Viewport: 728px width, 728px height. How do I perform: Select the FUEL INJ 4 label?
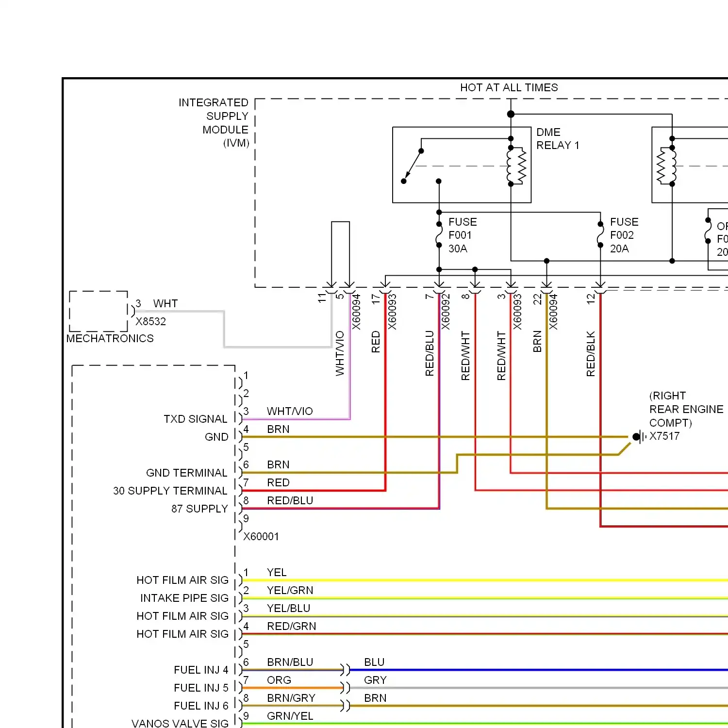click(201, 670)
